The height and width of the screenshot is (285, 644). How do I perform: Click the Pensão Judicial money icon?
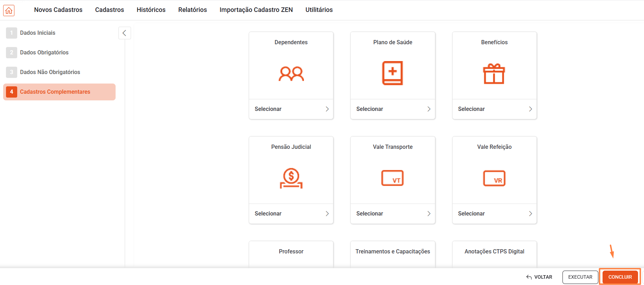coord(291,178)
